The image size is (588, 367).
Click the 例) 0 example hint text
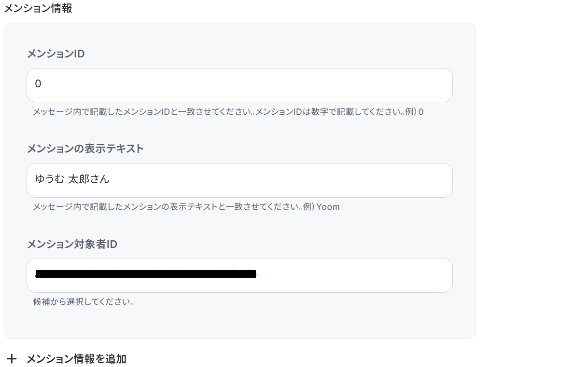pyautogui.click(x=414, y=112)
